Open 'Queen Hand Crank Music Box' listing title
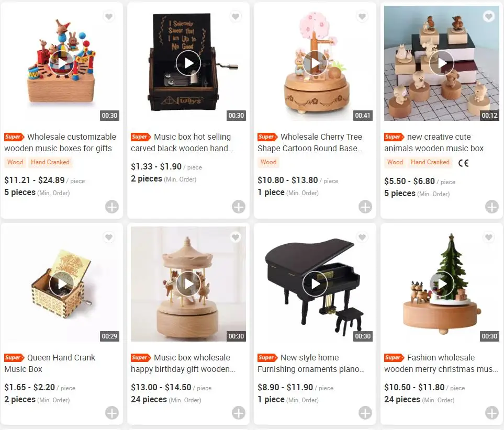Viewport: 504px width, 430px height. point(50,363)
